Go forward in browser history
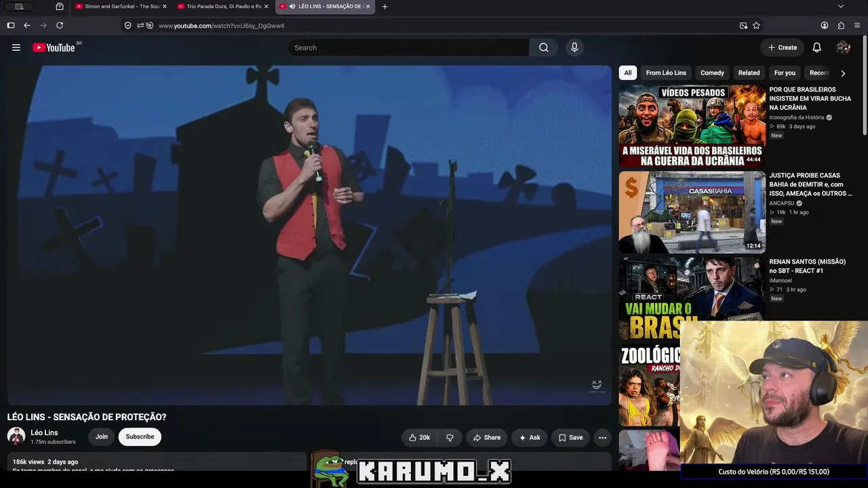 click(x=43, y=25)
